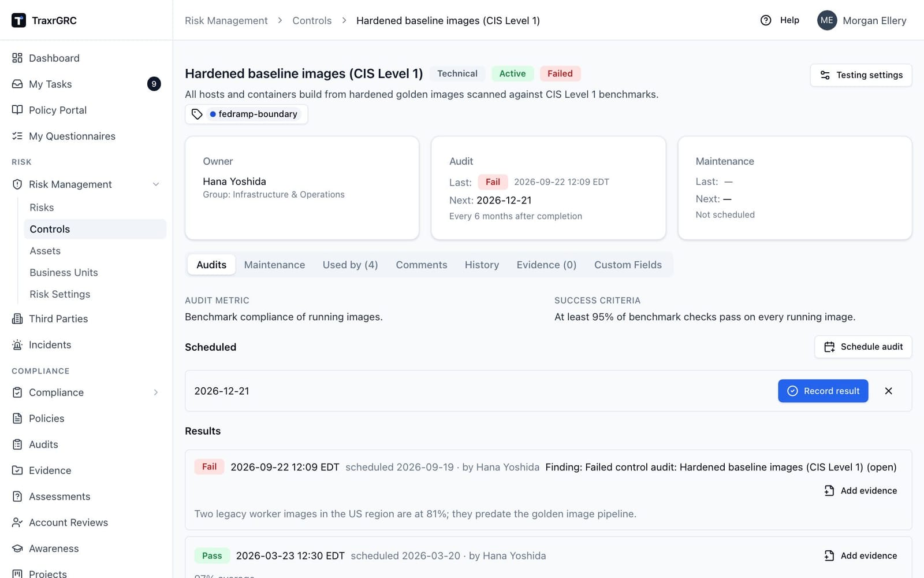Click the ME user avatar
The height and width of the screenshot is (578, 924).
click(827, 20)
